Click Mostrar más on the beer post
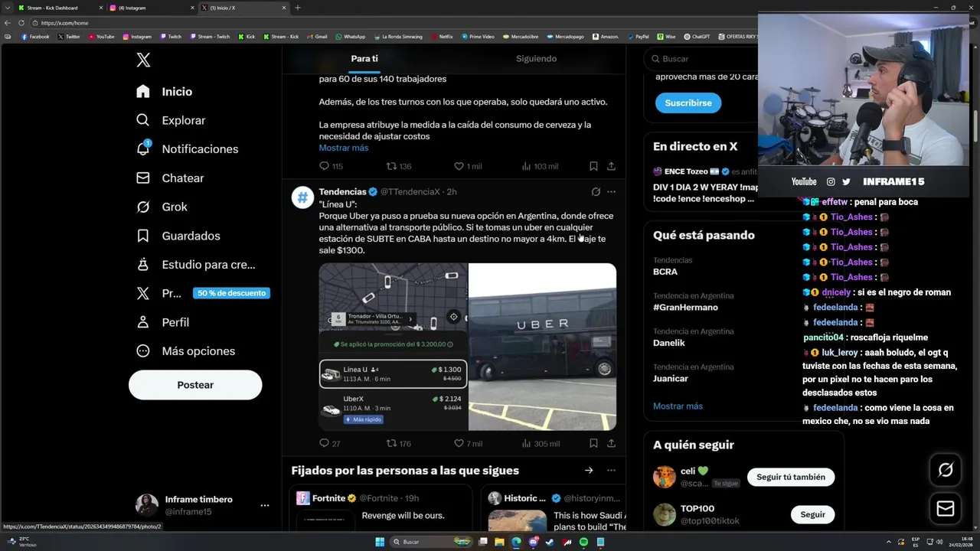980x551 pixels. click(344, 148)
